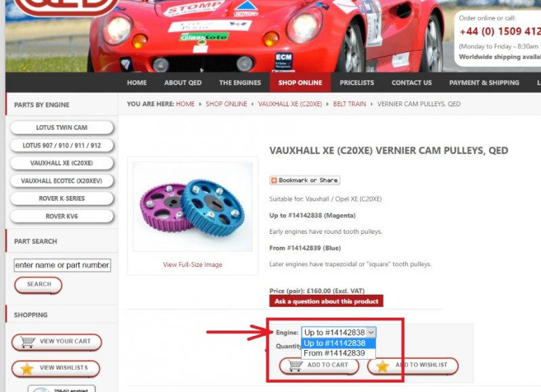Click the star icon on Add to Wishlist
This screenshot has height=392, width=541.
point(383,366)
